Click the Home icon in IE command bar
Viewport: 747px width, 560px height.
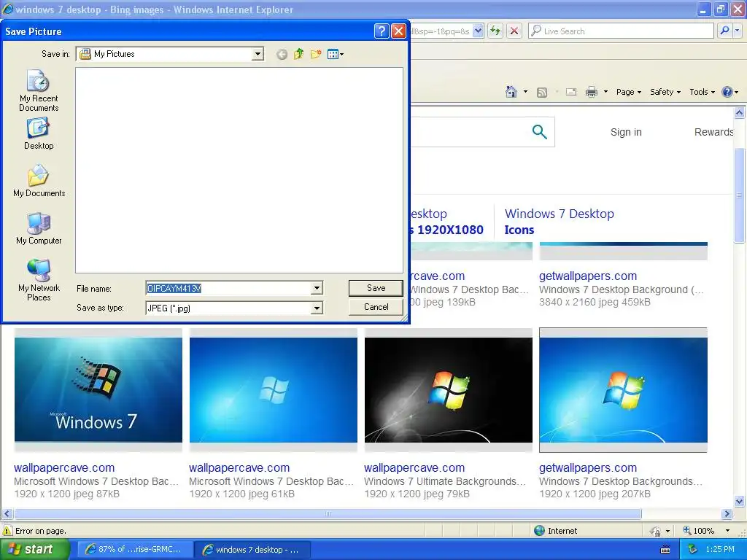511,92
